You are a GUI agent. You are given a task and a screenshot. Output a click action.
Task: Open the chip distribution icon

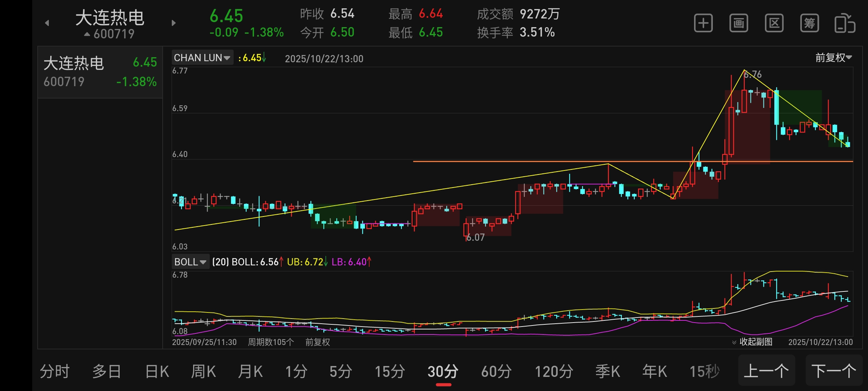809,24
